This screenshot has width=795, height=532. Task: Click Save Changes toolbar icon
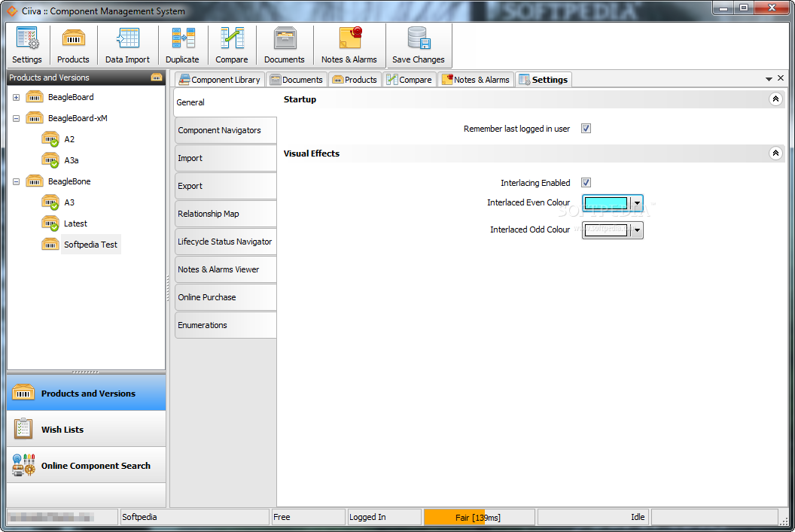pos(419,46)
